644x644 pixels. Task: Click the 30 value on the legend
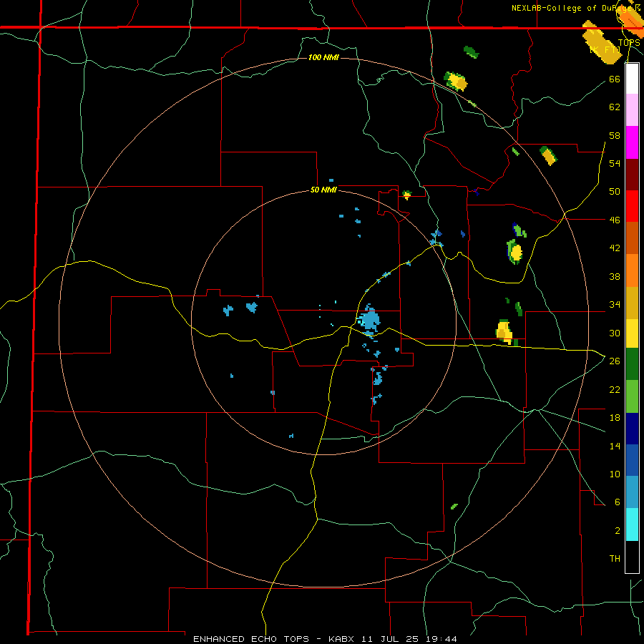(x=615, y=333)
